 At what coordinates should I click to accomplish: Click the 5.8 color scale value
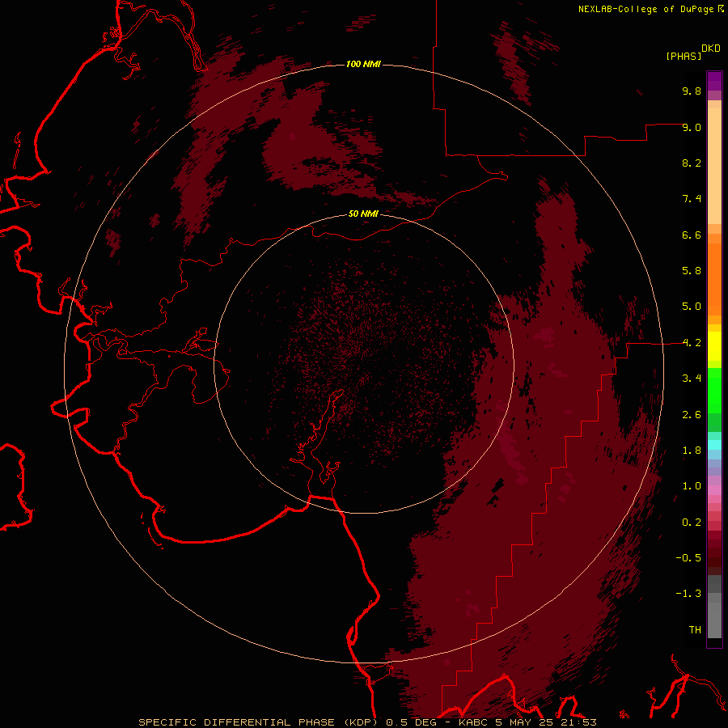(x=692, y=271)
